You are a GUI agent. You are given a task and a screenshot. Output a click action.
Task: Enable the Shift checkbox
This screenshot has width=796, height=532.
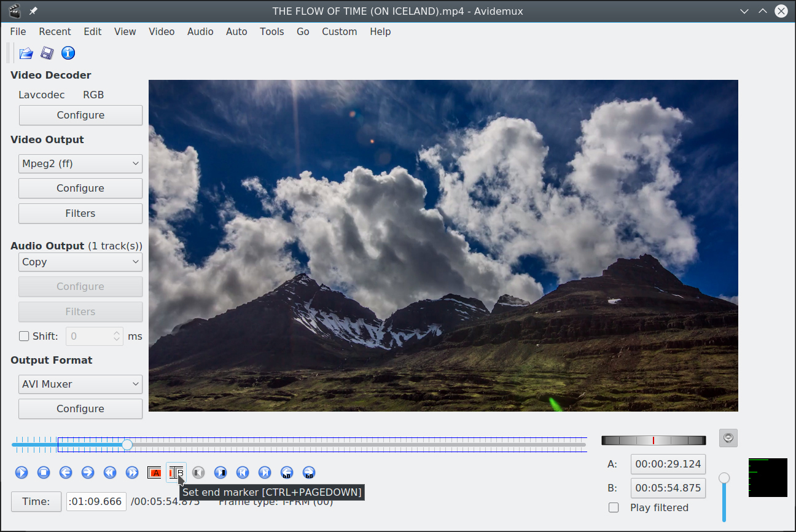pos(24,336)
